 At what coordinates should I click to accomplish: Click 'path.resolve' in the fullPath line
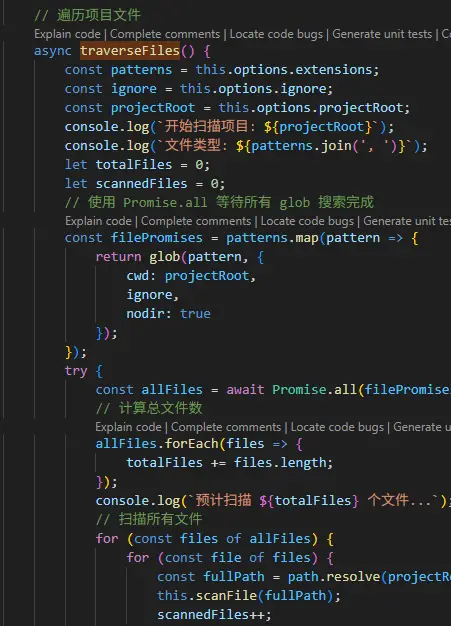(x=334, y=576)
